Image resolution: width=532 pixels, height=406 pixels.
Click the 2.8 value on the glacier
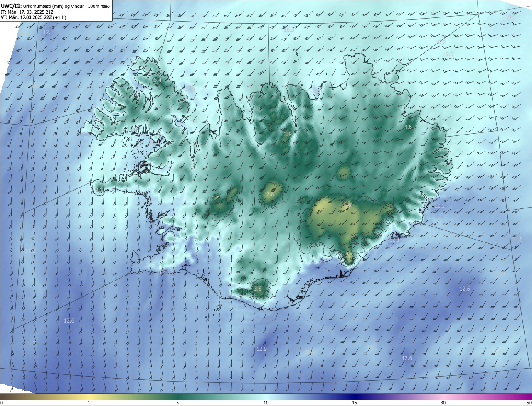tap(270, 194)
